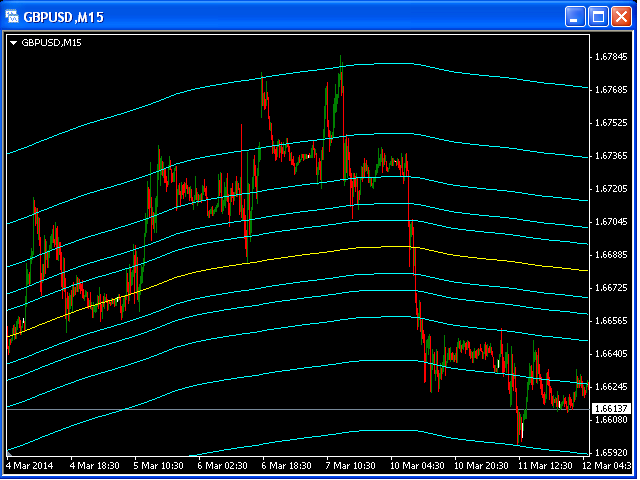Expand the GBPUSD,M15 chart dropdown triangle

coord(13,43)
